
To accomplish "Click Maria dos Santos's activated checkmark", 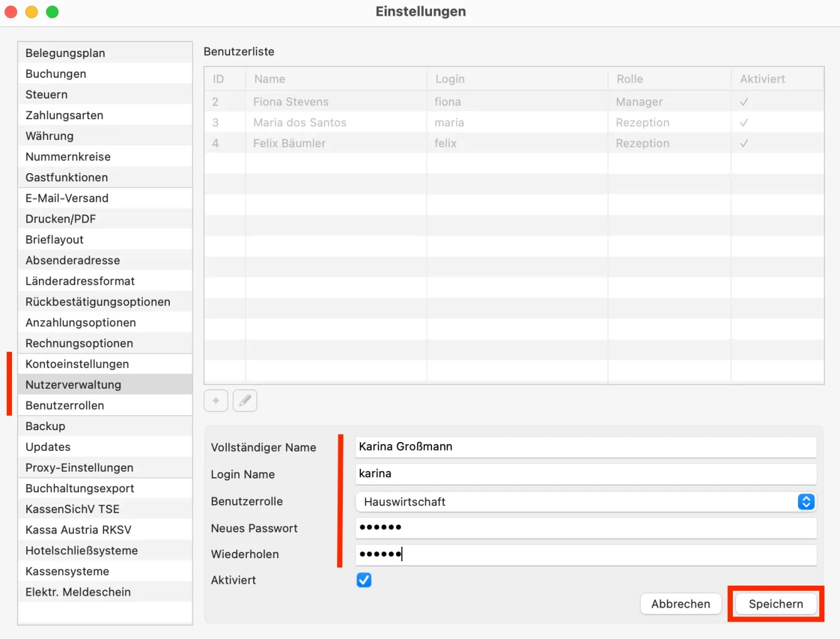I will tap(744, 122).
